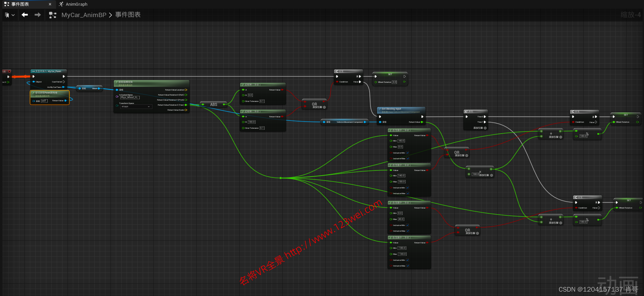Screen dimensions: 644x296
Task: Toggle Inclusive Min in Max 40.0 range node
Action: (x=408, y=225)
